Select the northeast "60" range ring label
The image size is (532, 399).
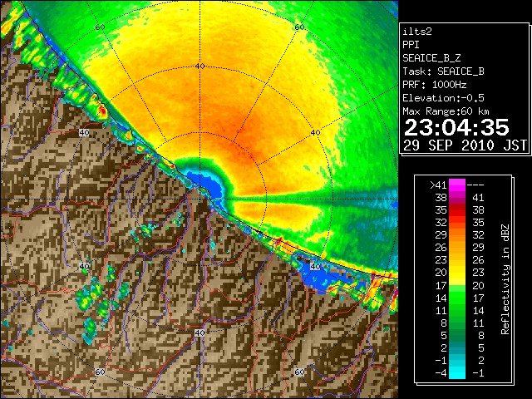tap(299, 27)
